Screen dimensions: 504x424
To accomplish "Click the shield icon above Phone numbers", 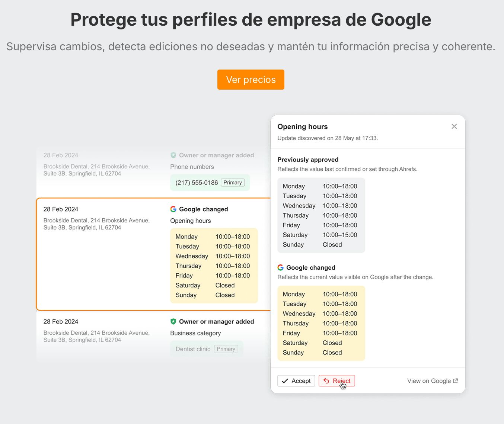I will pyautogui.click(x=173, y=155).
